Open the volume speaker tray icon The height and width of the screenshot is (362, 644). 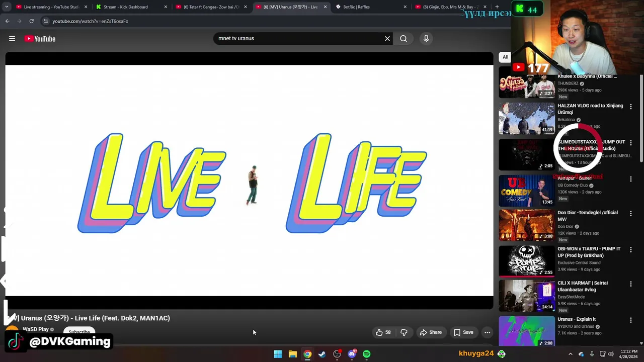point(611,354)
